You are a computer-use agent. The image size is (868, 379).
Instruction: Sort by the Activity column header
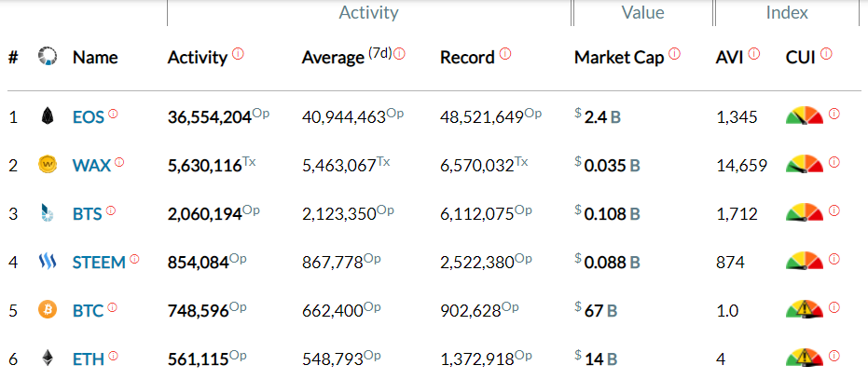[x=198, y=58]
